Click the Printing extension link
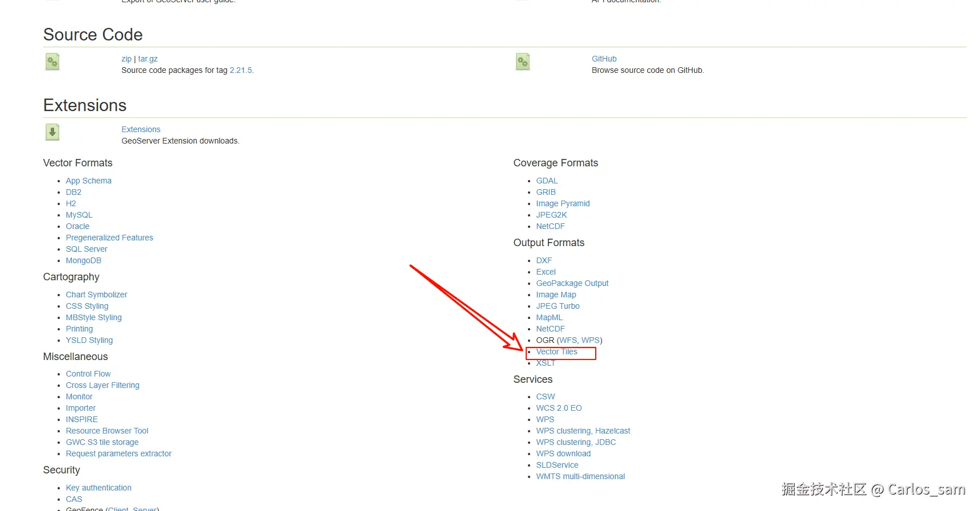This screenshot has width=980, height=511. click(x=79, y=329)
